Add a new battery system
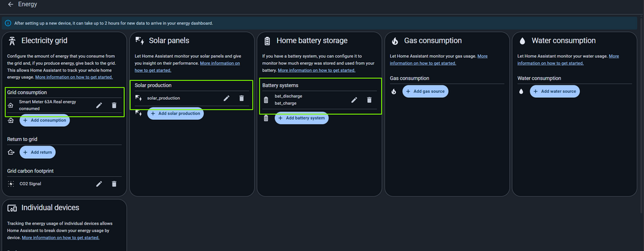The image size is (644, 251). coord(301,118)
